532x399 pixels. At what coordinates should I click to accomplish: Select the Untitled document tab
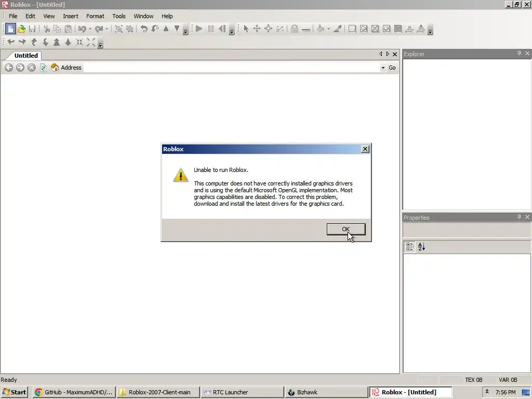click(x=26, y=55)
